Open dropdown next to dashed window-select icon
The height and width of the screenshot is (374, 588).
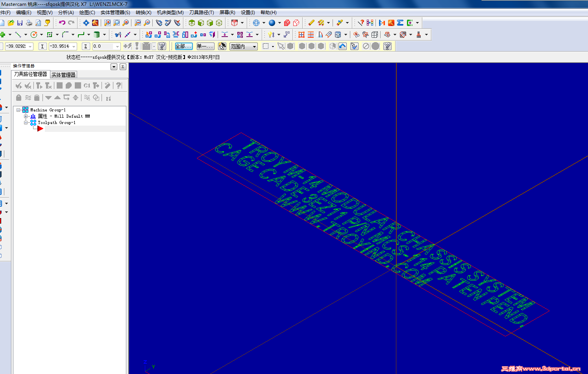(273, 46)
